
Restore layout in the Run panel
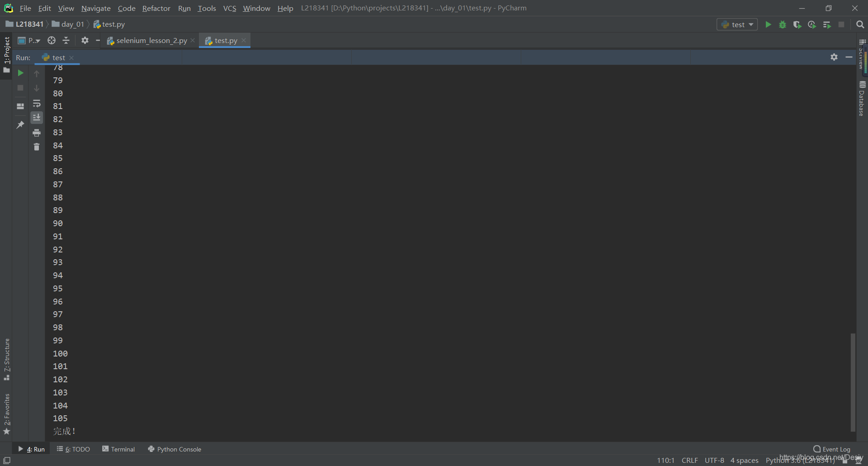pyautogui.click(x=20, y=106)
